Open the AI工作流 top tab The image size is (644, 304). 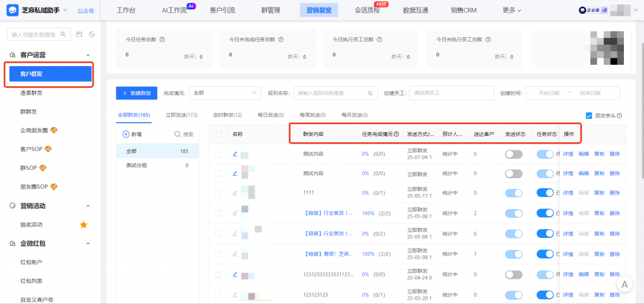[x=175, y=10]
